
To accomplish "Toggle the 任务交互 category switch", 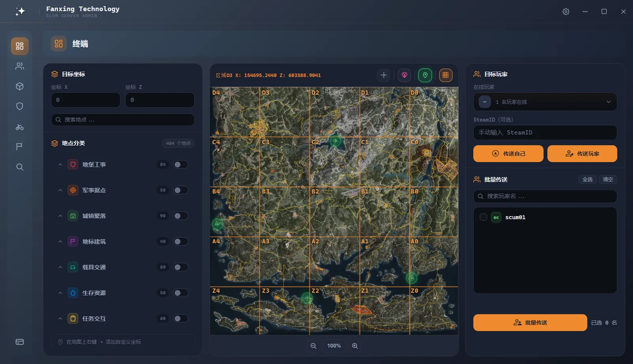I will [180, 319].
